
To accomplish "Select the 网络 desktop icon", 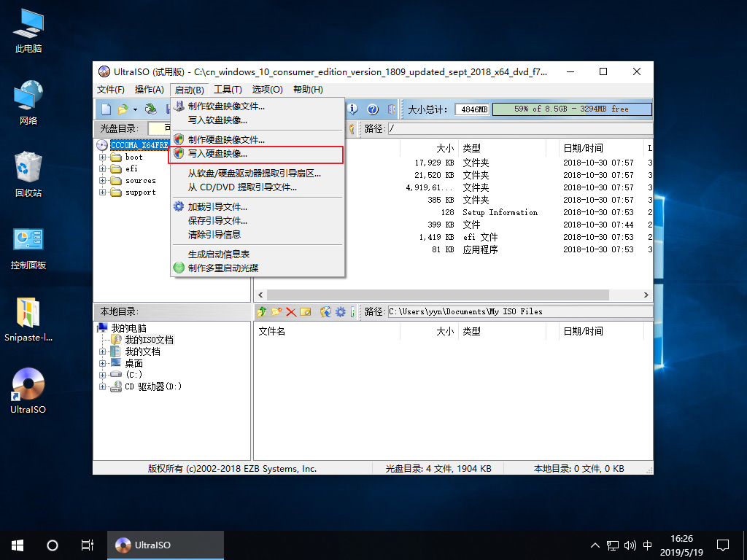I will point(28,103).
